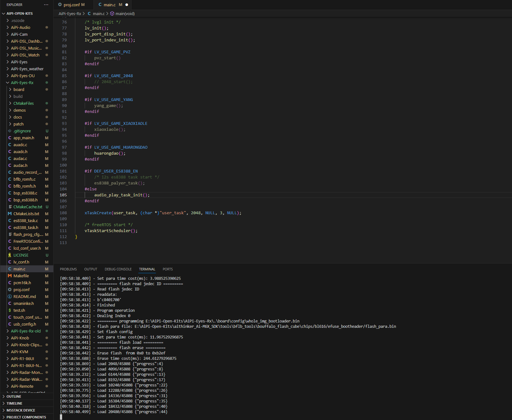Switch to the proj.conf editor tab
Viewport: 512px width, 420px height.
pos(74,5)
